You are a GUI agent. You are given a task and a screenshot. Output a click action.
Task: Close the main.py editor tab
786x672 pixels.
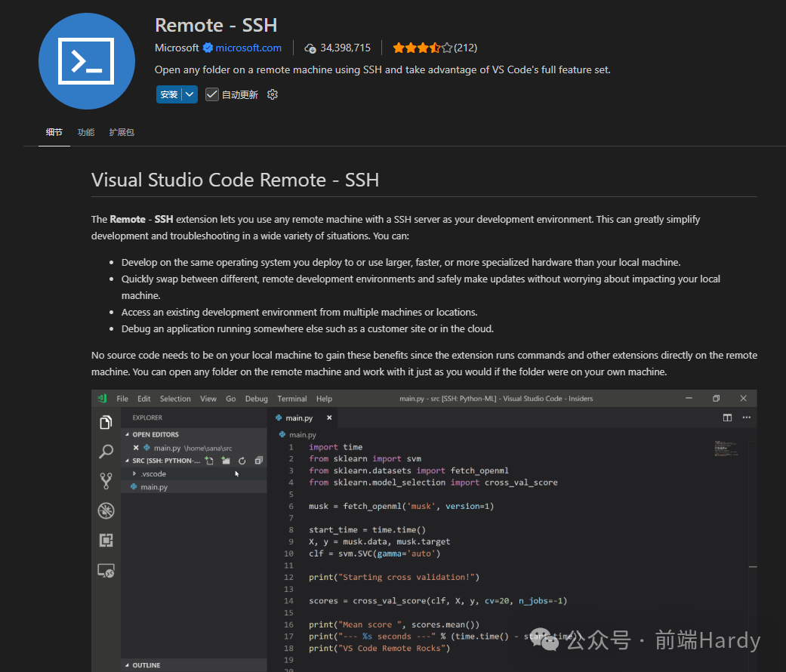pyautogui.click(x=329, y=418)
